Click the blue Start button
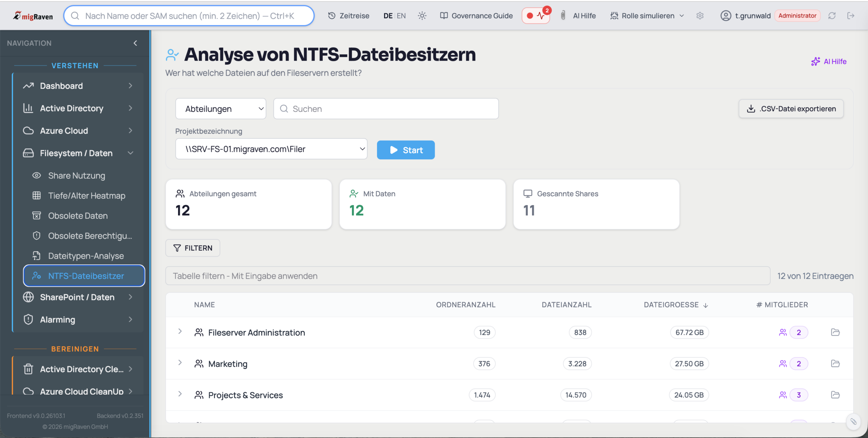868x438 pixels. [406, 150]
